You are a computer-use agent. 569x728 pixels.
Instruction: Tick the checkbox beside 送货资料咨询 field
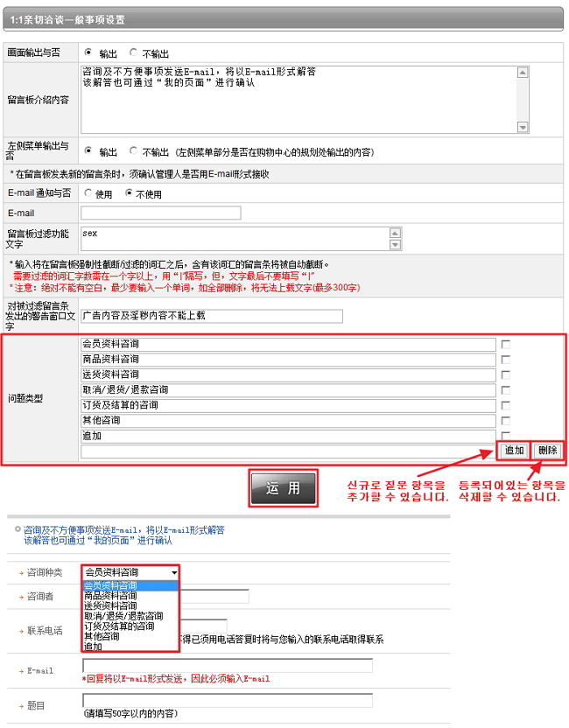point(505,375)
